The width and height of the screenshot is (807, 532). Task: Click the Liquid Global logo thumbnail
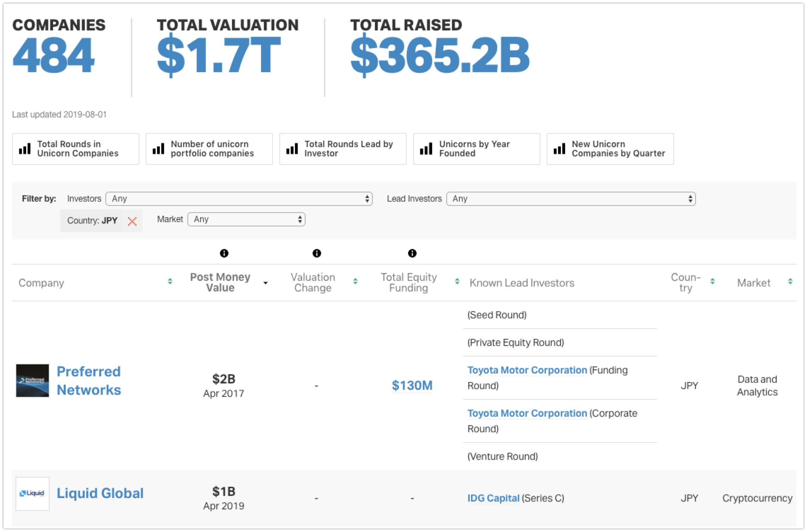tap(33, 493)
